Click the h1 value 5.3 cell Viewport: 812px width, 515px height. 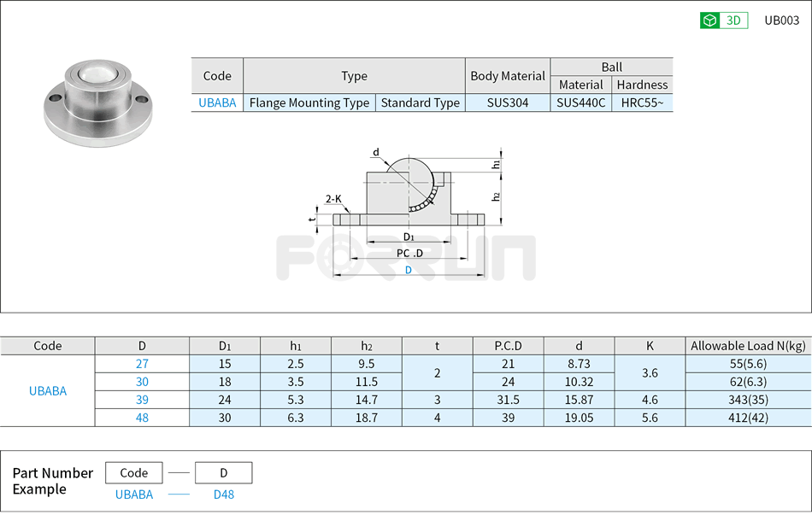pos(296,400)
